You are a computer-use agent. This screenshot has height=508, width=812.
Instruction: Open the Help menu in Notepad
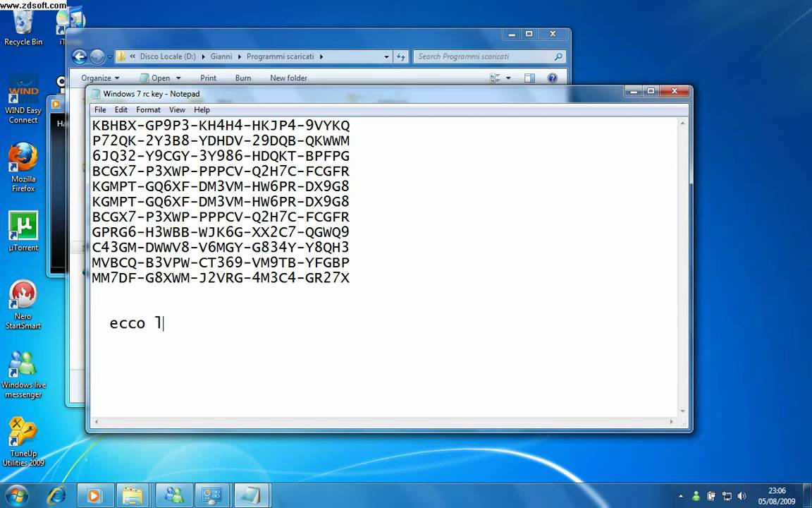(x=202, y=110)
